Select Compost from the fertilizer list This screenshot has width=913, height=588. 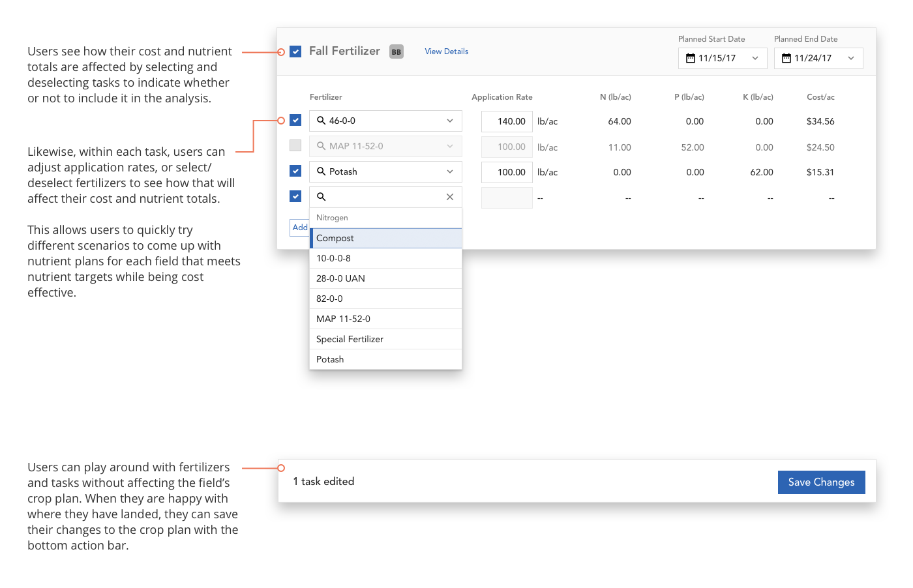386,238
